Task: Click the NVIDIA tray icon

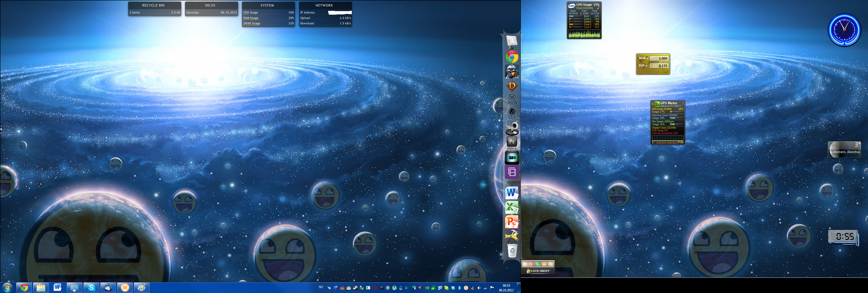Action: pyautogui.click(x=427, y=288)
